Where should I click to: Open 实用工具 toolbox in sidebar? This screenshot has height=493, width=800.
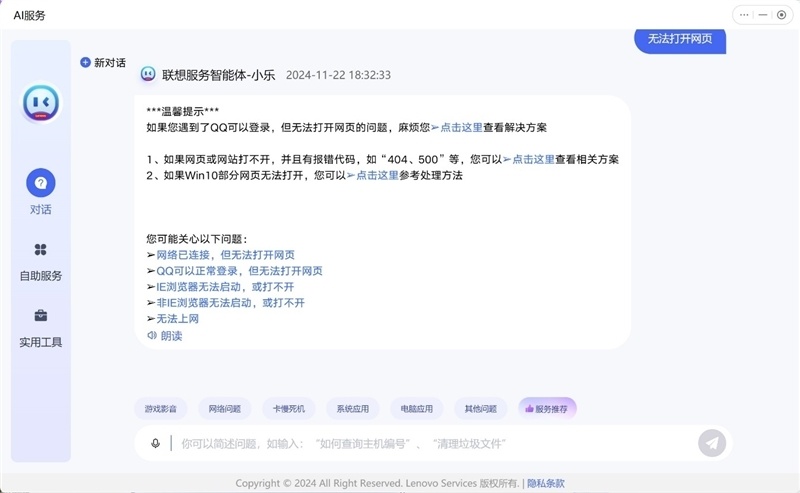point(41,316)
